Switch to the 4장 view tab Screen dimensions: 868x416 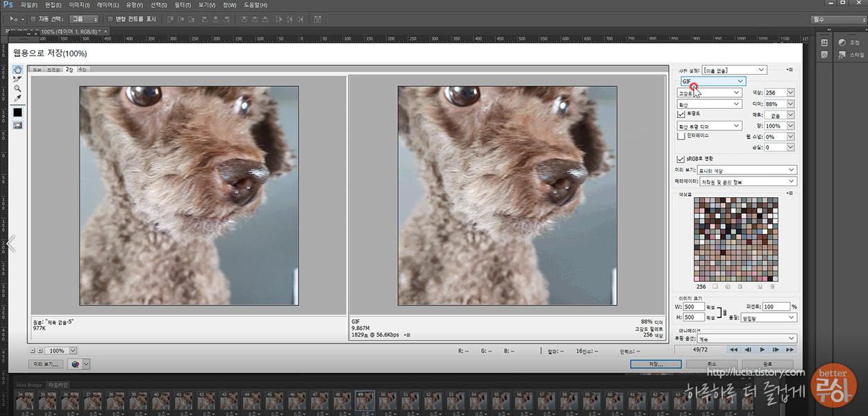point(83,70)
